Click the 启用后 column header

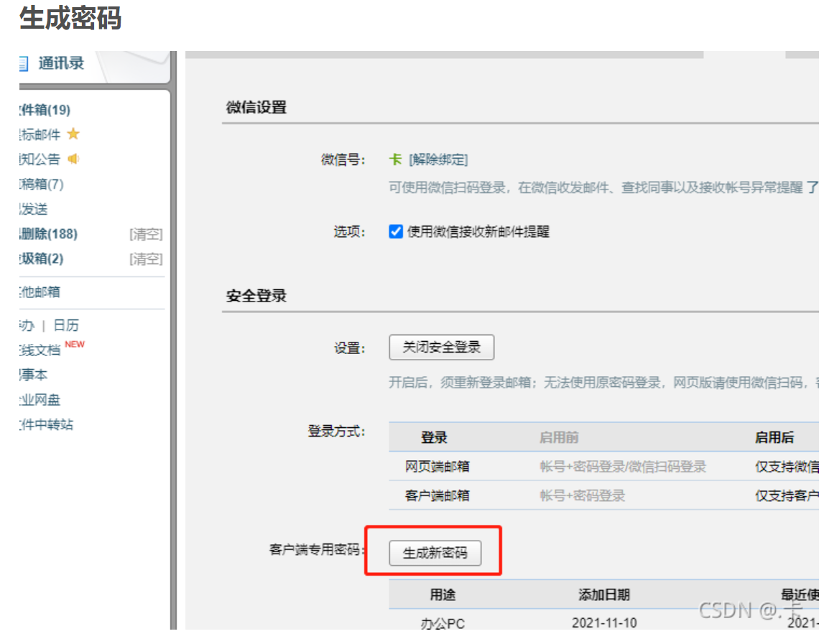click(774, 437)
